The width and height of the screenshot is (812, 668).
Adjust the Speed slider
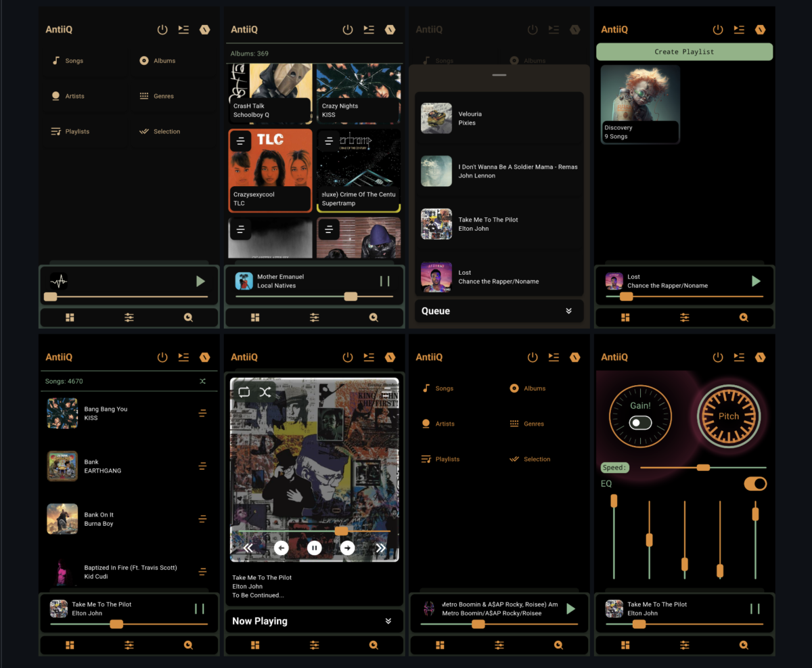[x=703, y=467]
